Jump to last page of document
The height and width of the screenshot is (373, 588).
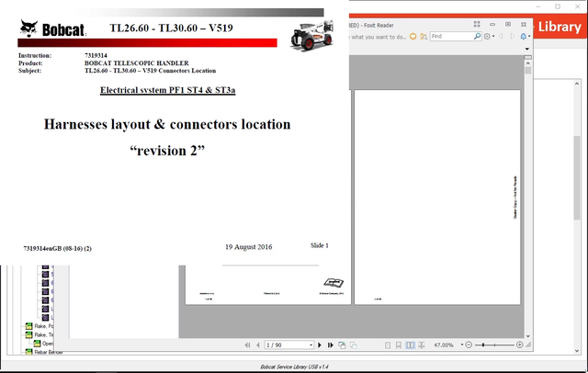[x=330, y=345]
